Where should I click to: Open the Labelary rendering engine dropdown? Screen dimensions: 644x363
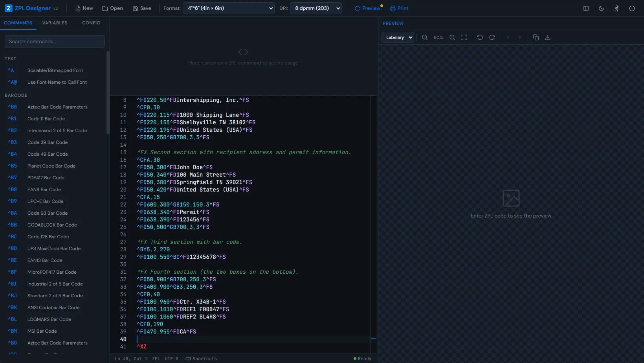(x=397, y=37)
